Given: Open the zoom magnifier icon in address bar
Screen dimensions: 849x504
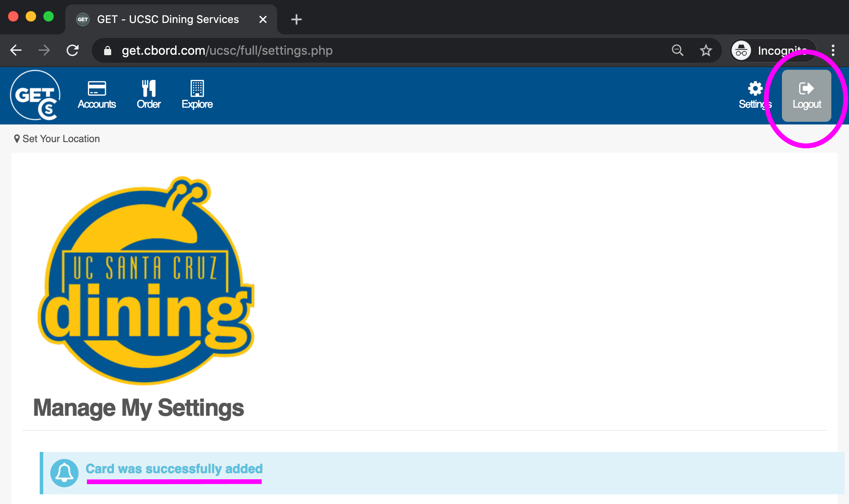Looking at the screenshot, I should [677, 50].
